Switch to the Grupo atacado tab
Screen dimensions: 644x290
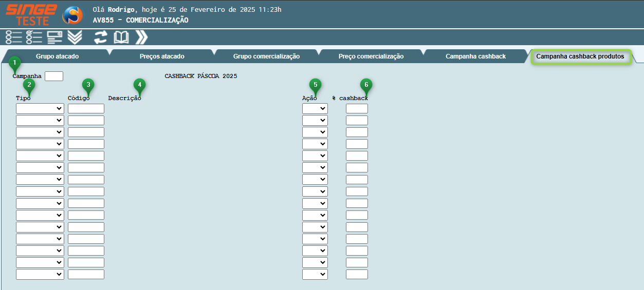point(57,56)
